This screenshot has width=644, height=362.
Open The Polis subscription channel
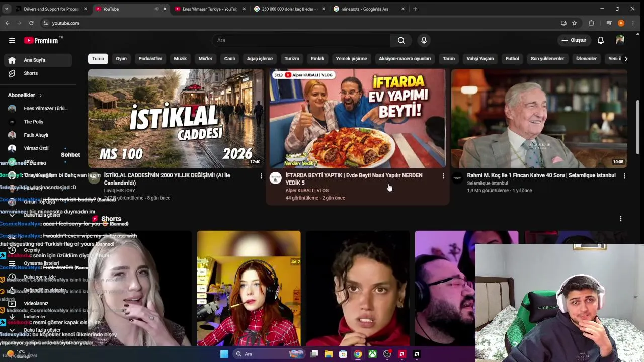(x=38, y=122)
